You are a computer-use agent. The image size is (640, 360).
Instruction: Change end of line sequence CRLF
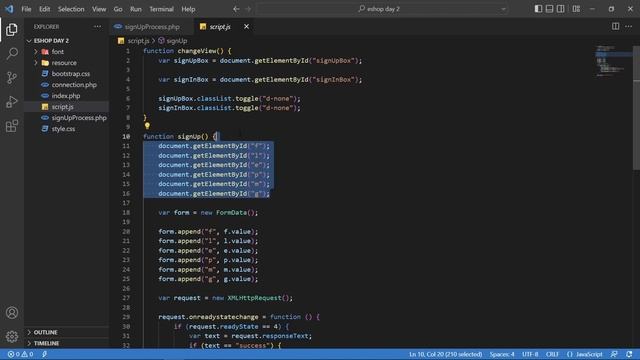pos(552,354)
